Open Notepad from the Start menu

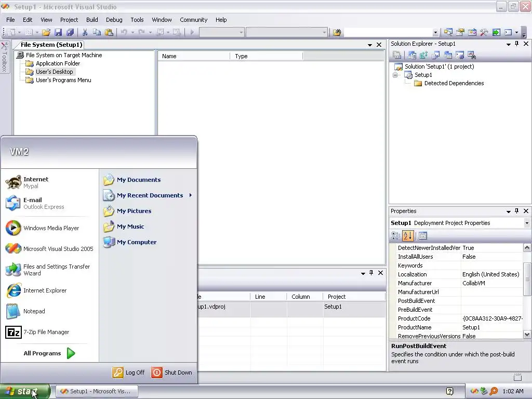[25, 311]
